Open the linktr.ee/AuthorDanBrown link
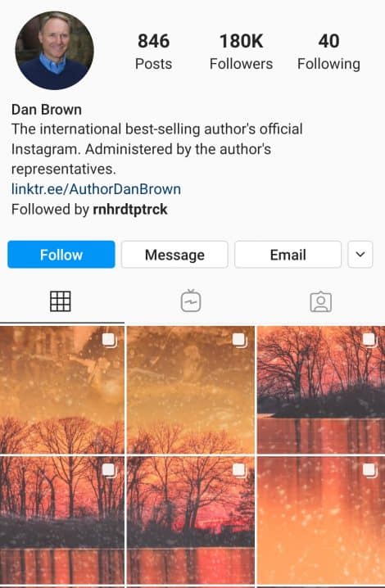Viewport: 385px width, 588px height. point(96,189)
